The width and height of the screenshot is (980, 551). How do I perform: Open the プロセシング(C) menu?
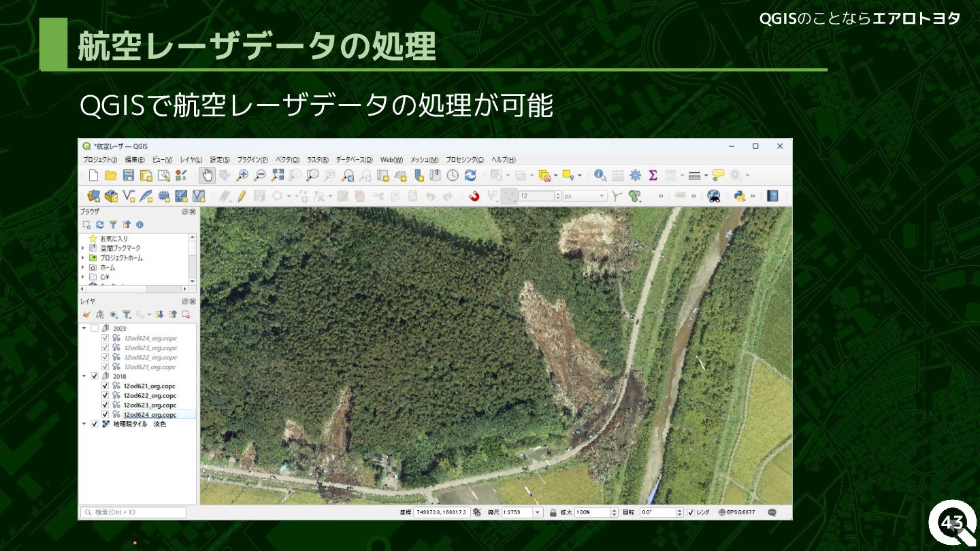click(x=465, y=160)
